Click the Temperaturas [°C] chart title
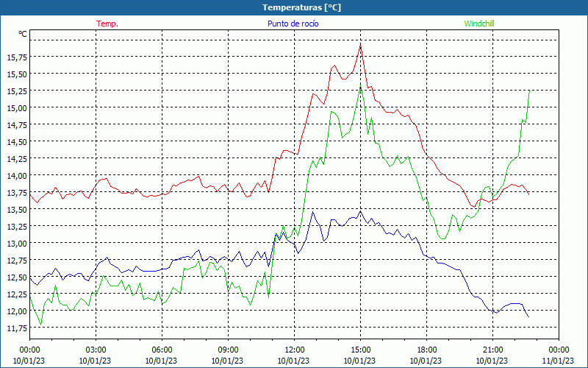 (301, 7)
